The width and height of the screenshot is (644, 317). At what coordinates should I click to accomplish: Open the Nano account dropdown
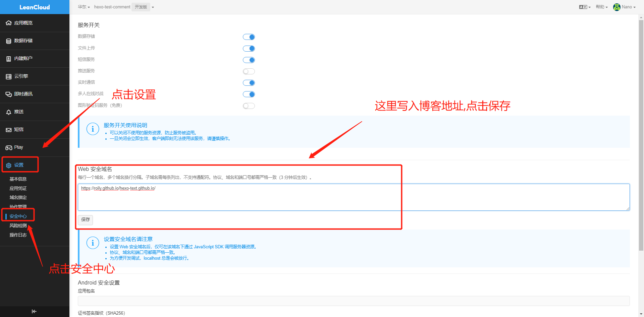click(x=629, y=7)
